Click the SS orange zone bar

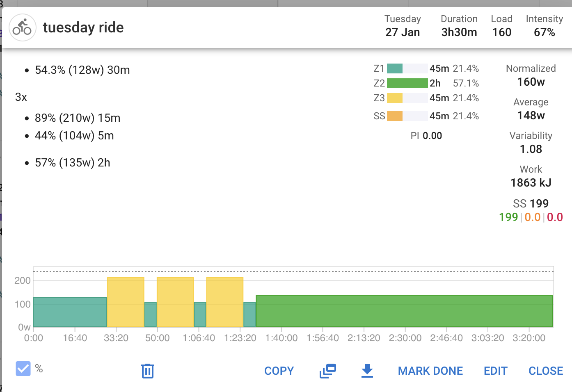pos(395,116)
